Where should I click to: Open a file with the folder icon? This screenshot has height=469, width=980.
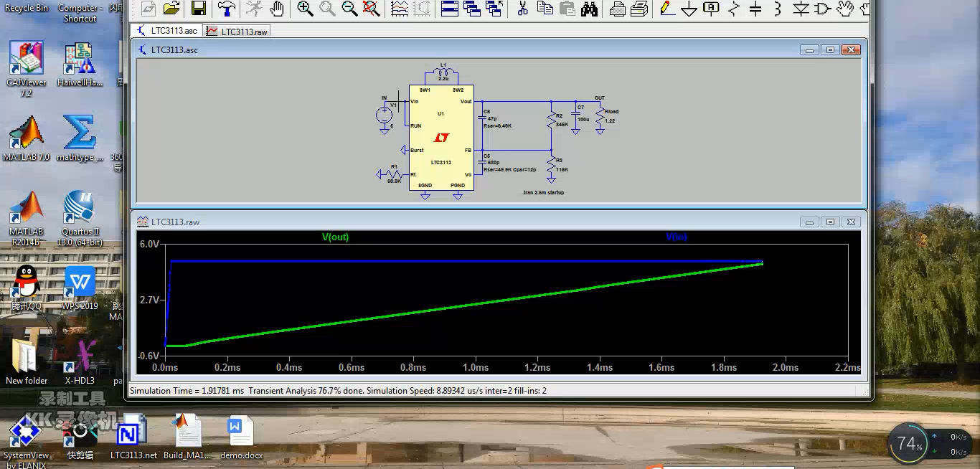coord(171,9)
